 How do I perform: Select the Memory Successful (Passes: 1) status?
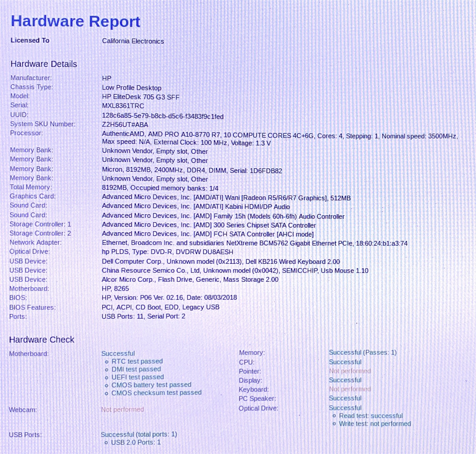pyautogui.click(x=363, y=352)
